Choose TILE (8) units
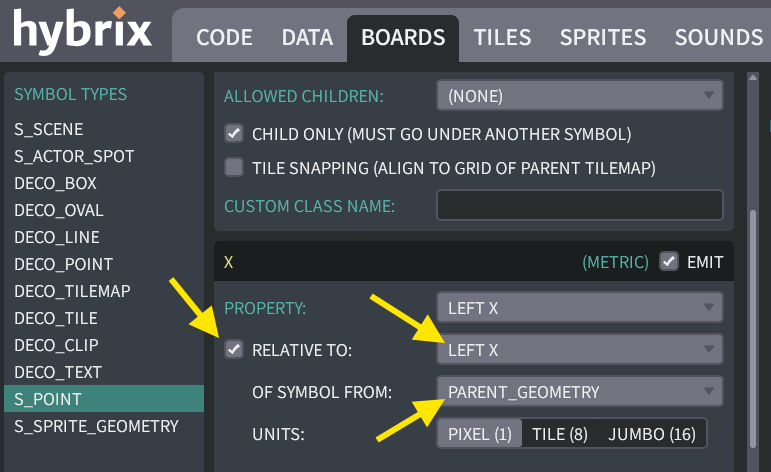The width and height of the screenshot is (771, 472). click(x=560, y=434)
